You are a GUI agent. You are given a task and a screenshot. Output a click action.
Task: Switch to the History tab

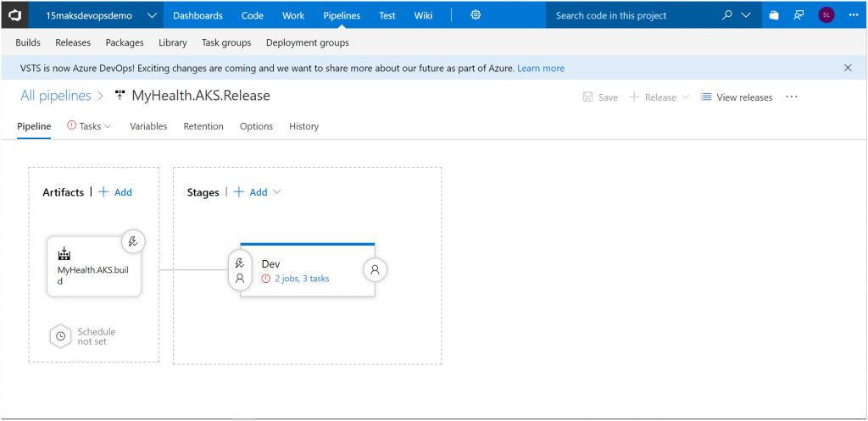tap(304, 126)
